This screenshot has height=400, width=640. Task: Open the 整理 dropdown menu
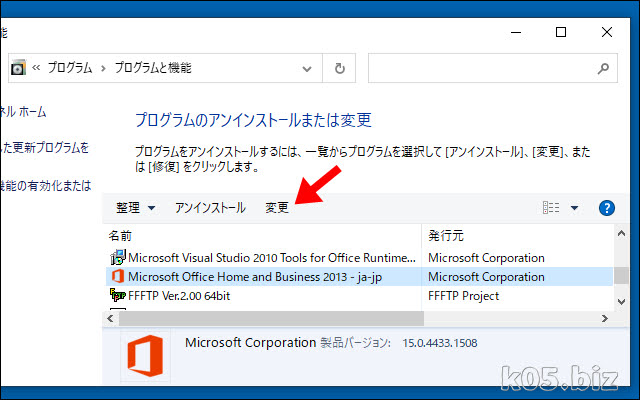[135, 208]
